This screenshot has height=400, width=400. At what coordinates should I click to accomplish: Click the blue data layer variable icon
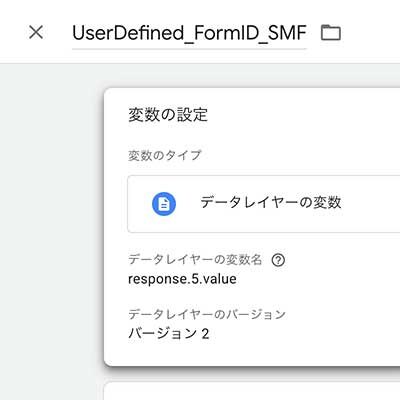(x=164, y=204)
